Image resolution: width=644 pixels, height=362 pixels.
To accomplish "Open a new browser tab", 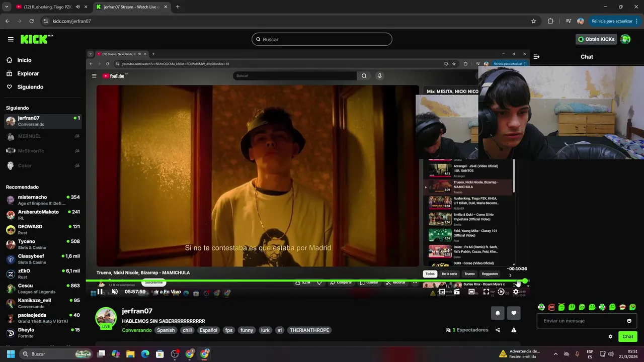I will (x=178, y=7).
